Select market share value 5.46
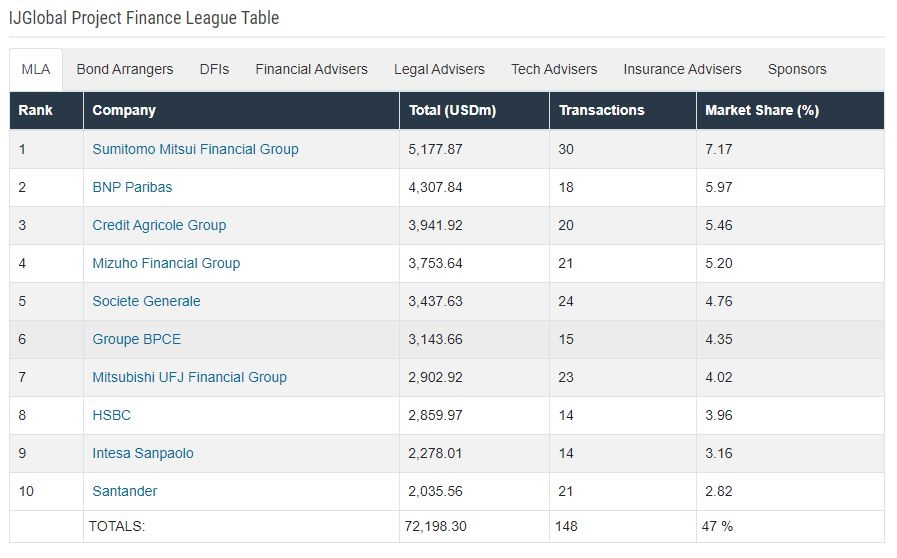This screenshot has width=897, height=558. pyautogui.click(x=719, y=225)
